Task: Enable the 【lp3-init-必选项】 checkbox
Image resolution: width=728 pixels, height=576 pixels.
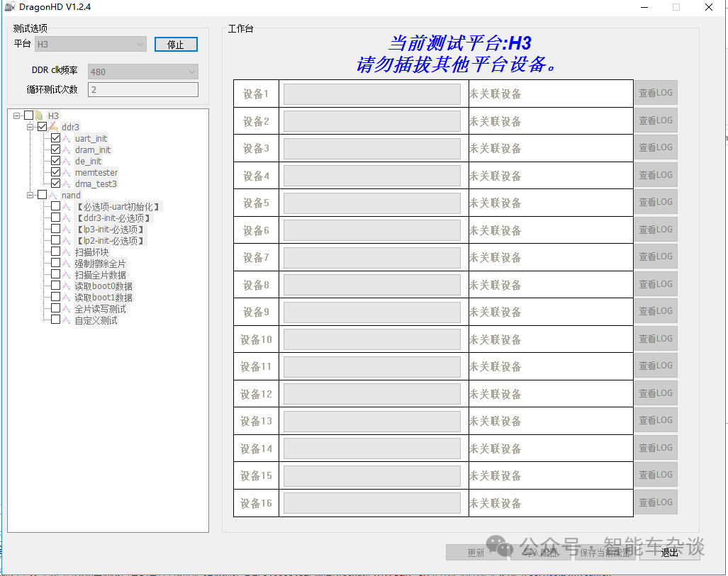Action: point(56,229)
